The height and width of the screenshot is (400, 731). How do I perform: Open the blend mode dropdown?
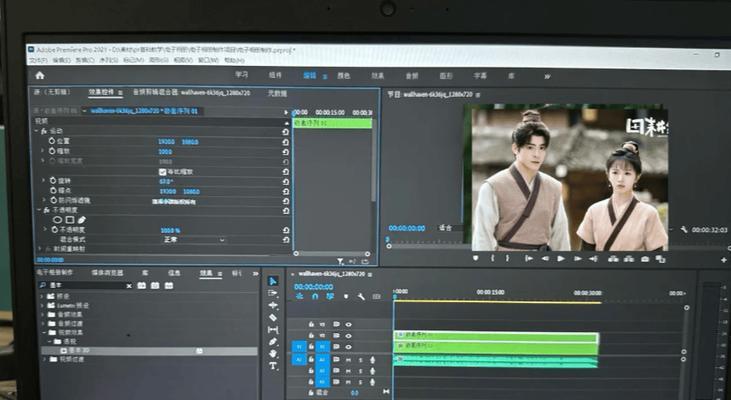(x=193, y=240)
